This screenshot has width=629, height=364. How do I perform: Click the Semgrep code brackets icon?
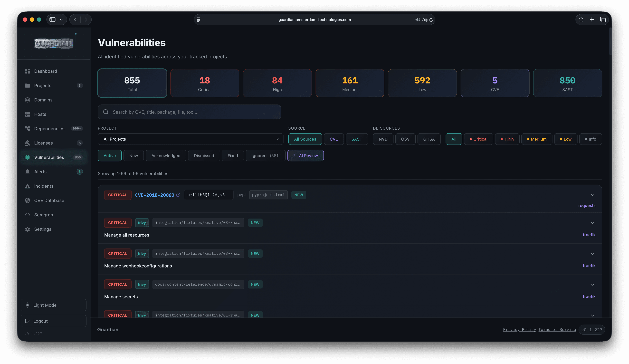tap(28, 215)
